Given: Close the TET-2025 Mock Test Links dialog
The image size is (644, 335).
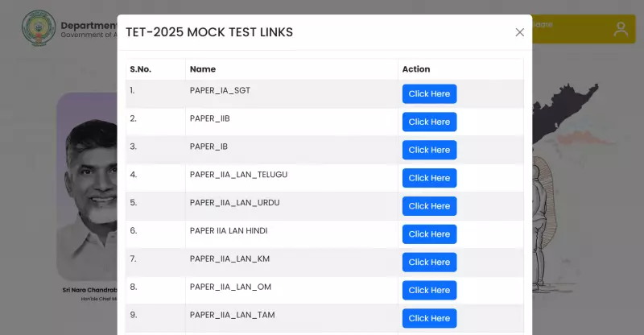Looking at the screenshot, I should pyautogui.click(x=519, y=32).
